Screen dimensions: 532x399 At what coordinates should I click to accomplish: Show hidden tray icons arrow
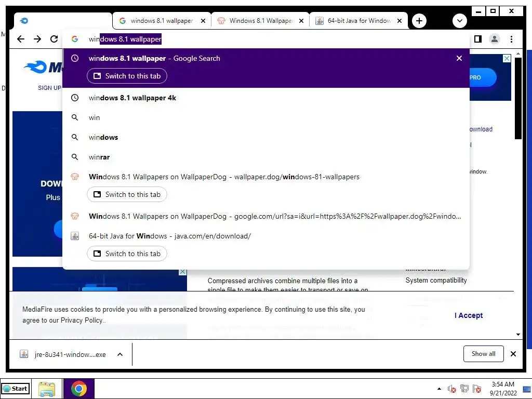[439, 389]
